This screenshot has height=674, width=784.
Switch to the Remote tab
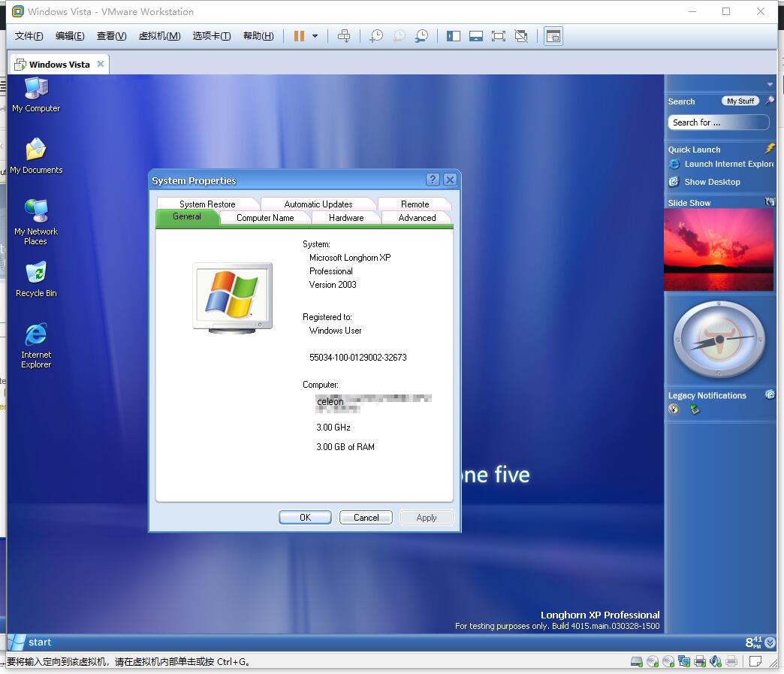(415, 204)
